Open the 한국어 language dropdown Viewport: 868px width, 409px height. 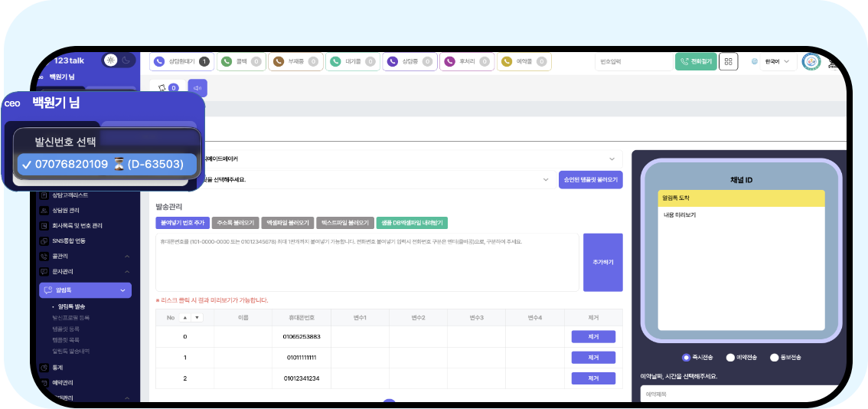click(x=771, y=61)
